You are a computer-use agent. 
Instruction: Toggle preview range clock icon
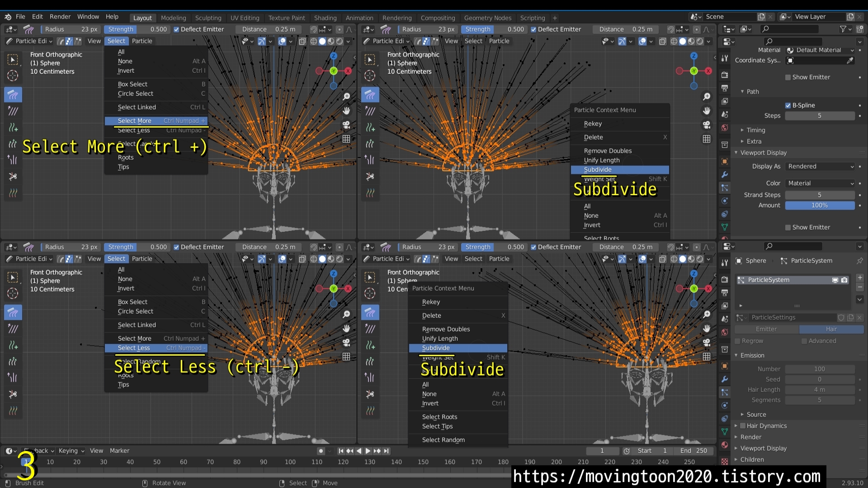tap(627, 451)
